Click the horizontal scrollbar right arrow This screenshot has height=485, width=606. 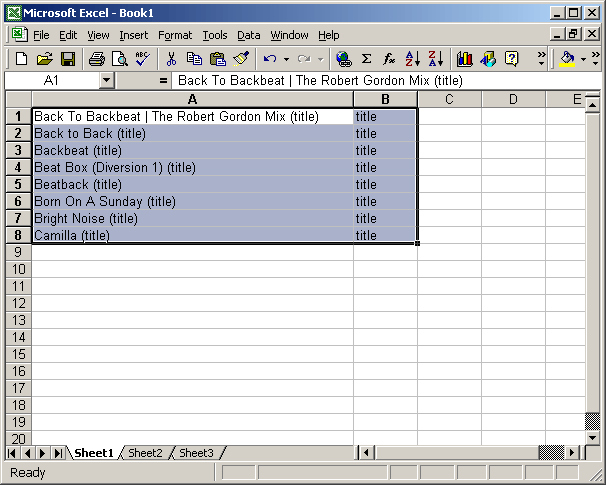point(572,453)
